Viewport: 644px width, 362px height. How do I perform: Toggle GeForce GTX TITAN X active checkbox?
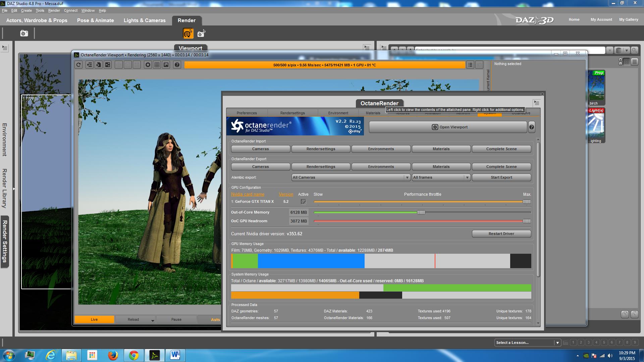pos(303,202)
